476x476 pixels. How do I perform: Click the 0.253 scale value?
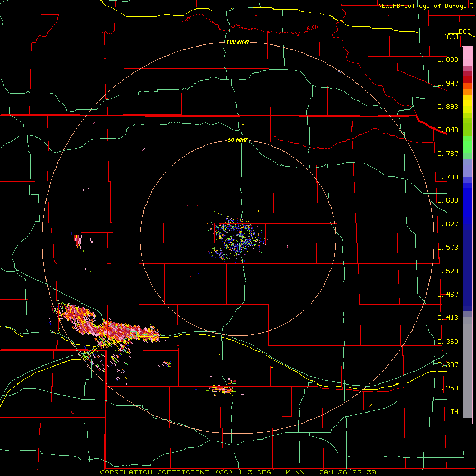click(x=448, y=388)
